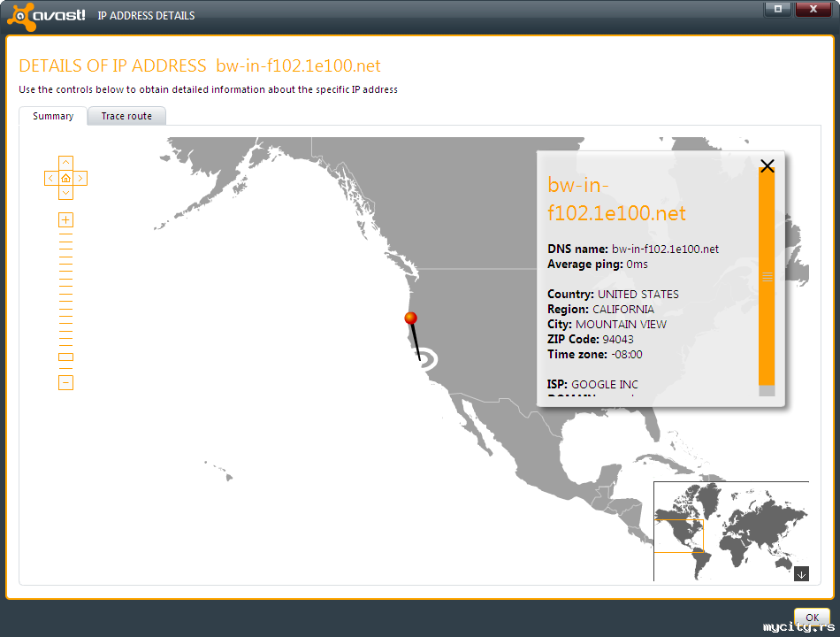Collapse the world minimap with the arrow
Screen dimensions: 840x637
(801, 574)
